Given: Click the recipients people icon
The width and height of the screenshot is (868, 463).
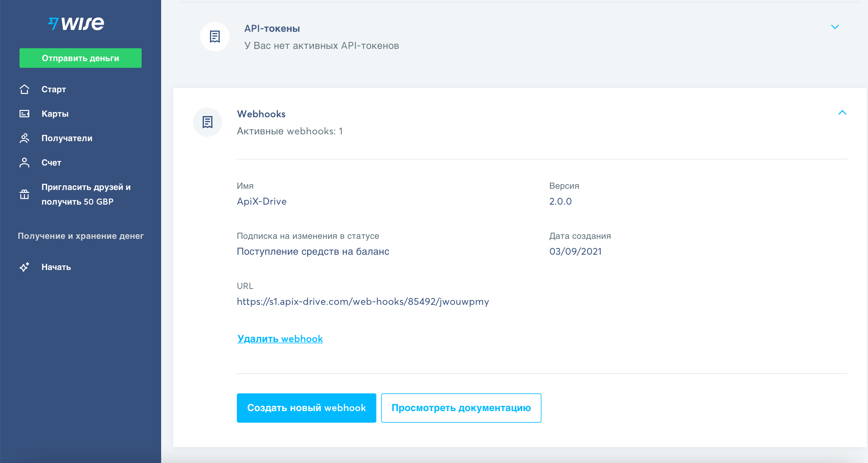Looking at the screenshot, I should tap(24, 138).
